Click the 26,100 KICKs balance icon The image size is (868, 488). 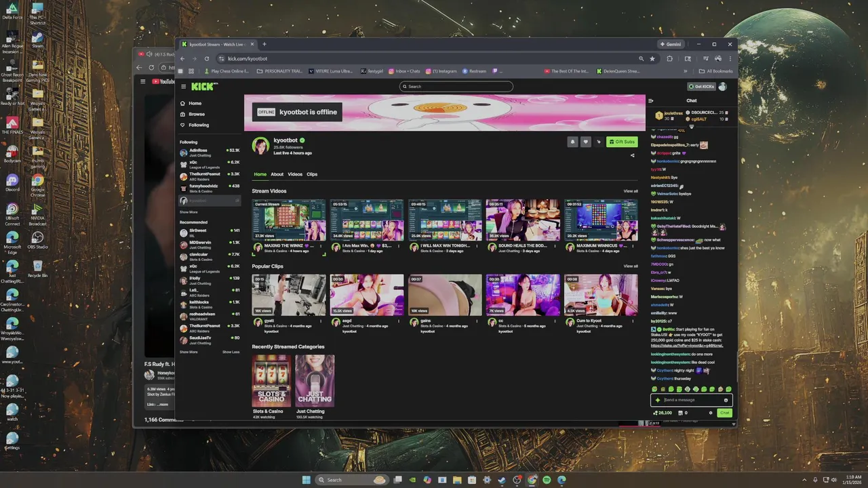point(662,413)
